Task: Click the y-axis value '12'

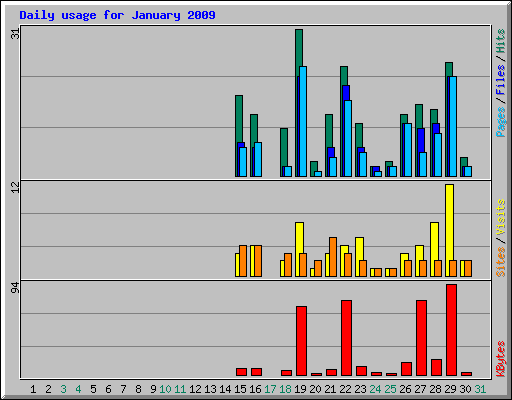Action: click(x=16, y=188)
